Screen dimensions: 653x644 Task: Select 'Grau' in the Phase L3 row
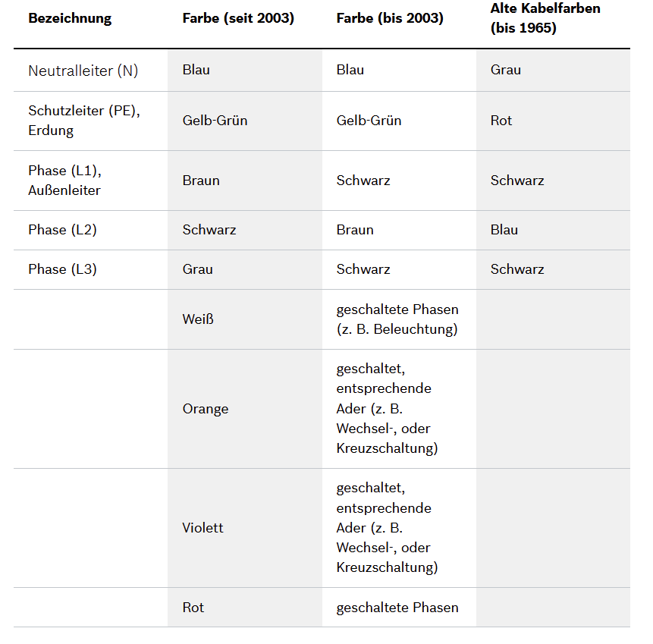tap(198, 269)
